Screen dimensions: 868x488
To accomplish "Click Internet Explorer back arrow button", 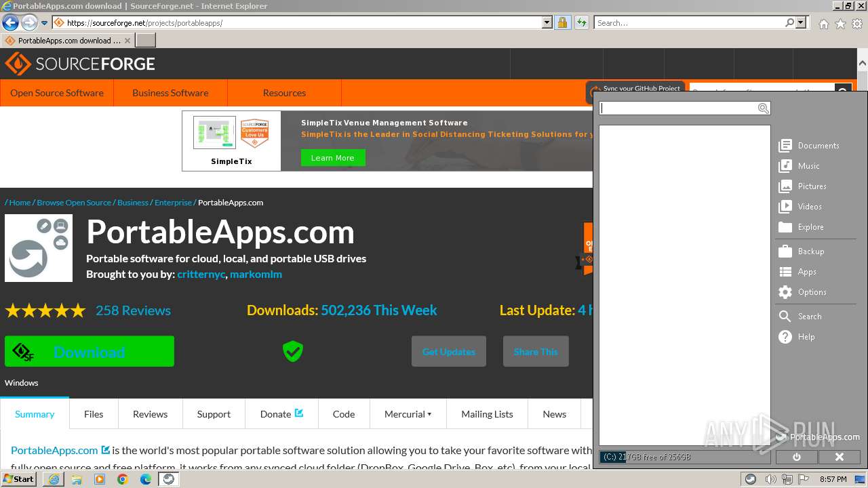I will point(10,23).
